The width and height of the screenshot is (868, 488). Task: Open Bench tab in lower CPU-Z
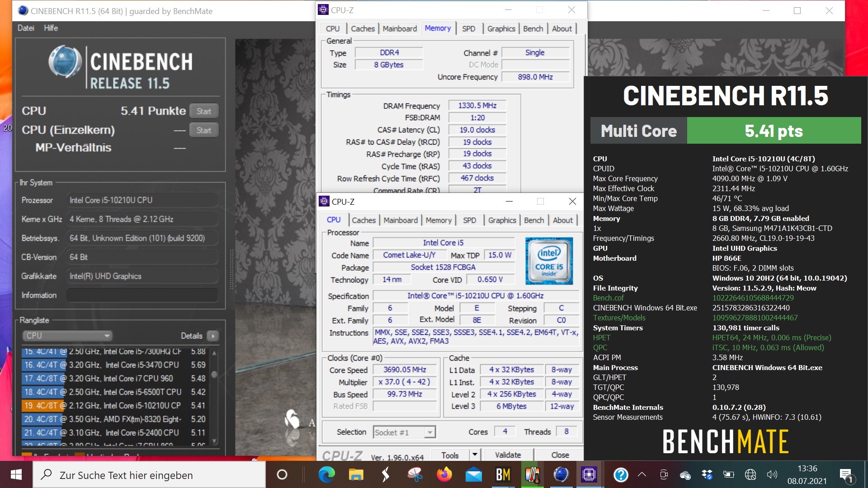tap(534, 220)
